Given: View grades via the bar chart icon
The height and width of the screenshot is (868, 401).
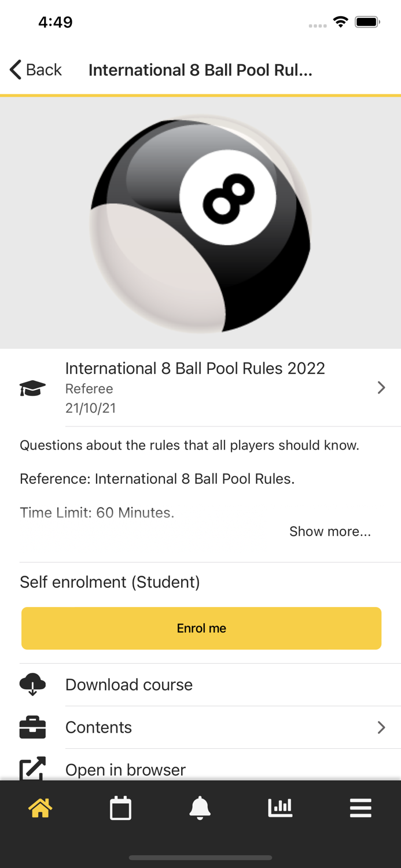Looking at the screenshot, I should pos(281,808).
